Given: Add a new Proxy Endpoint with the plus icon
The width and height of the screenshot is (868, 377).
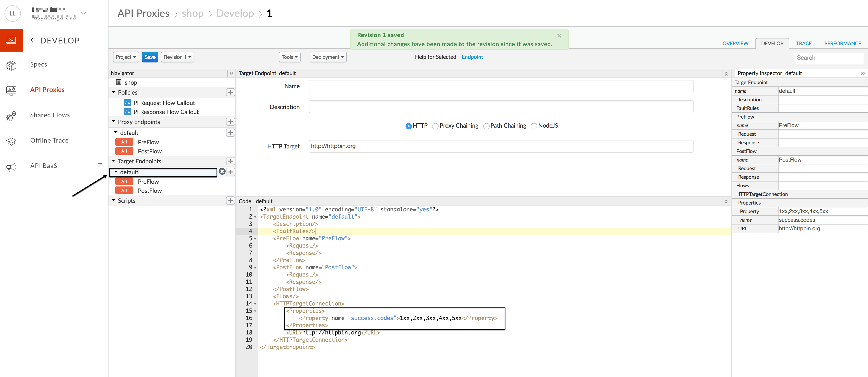Looking at the screenshot, I should point(231,122).
